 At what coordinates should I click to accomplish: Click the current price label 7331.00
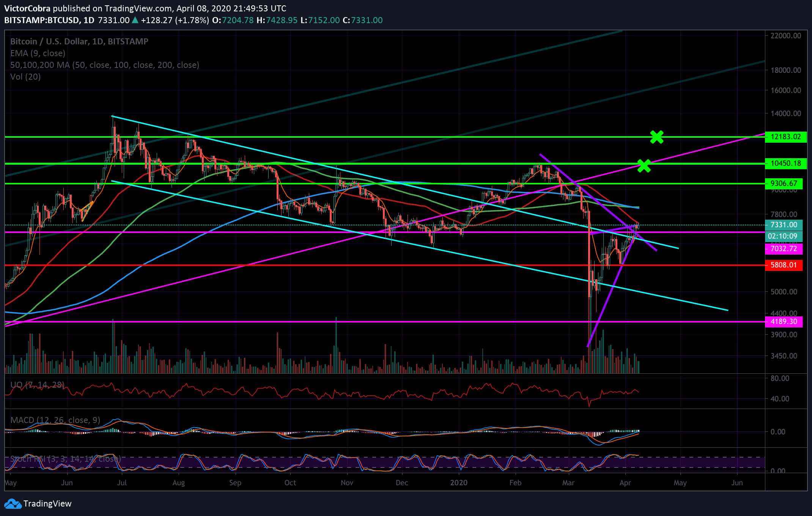[x=784, y=225]
